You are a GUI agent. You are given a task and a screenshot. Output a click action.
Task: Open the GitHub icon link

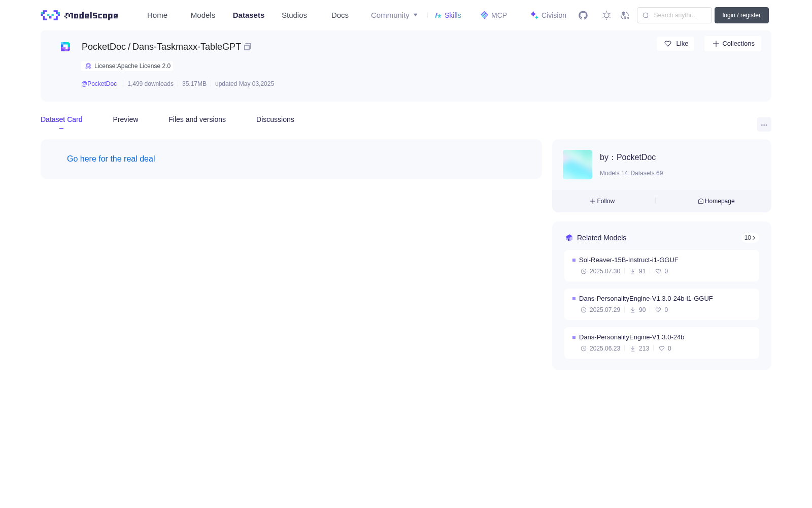pyautogui.click(x=583, y=15)
